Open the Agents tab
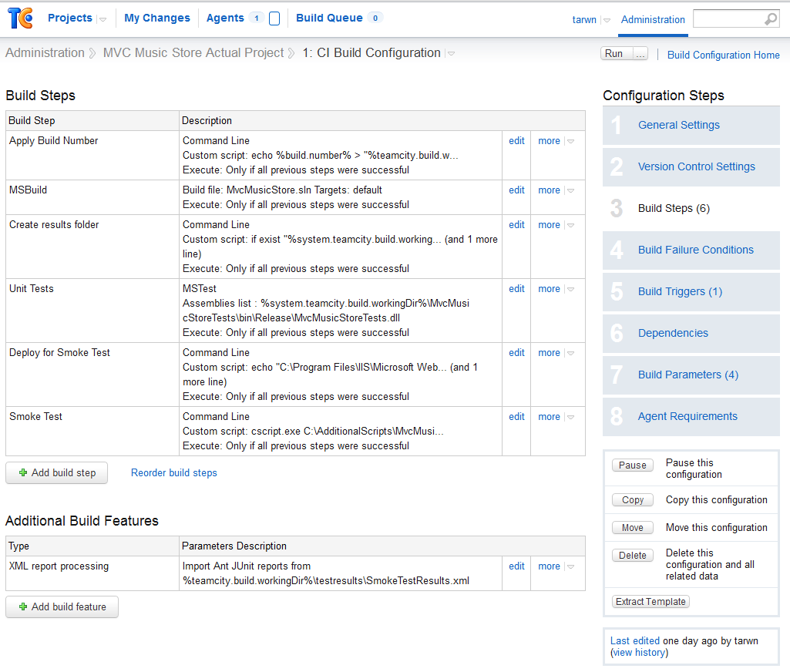Image resolution: width=790 pixels, height=672 pixels. (225, 18)
